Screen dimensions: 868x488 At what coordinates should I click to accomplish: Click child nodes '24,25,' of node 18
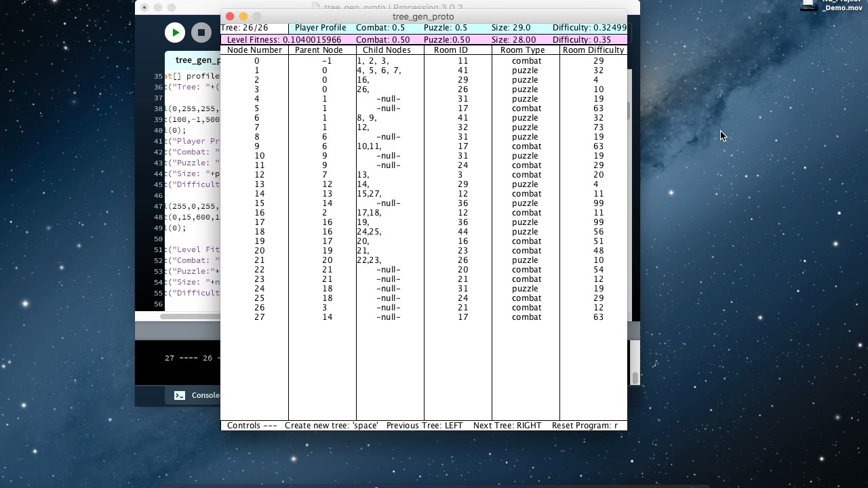[x=369, y=232]
